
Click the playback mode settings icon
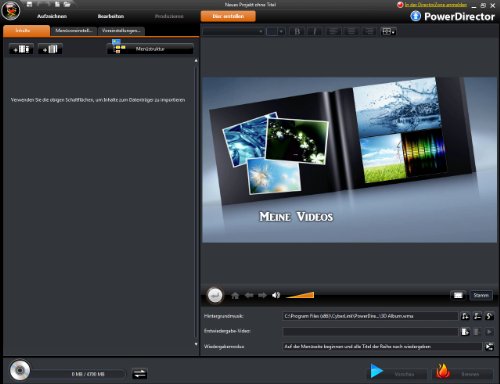[x=489, y=347]
